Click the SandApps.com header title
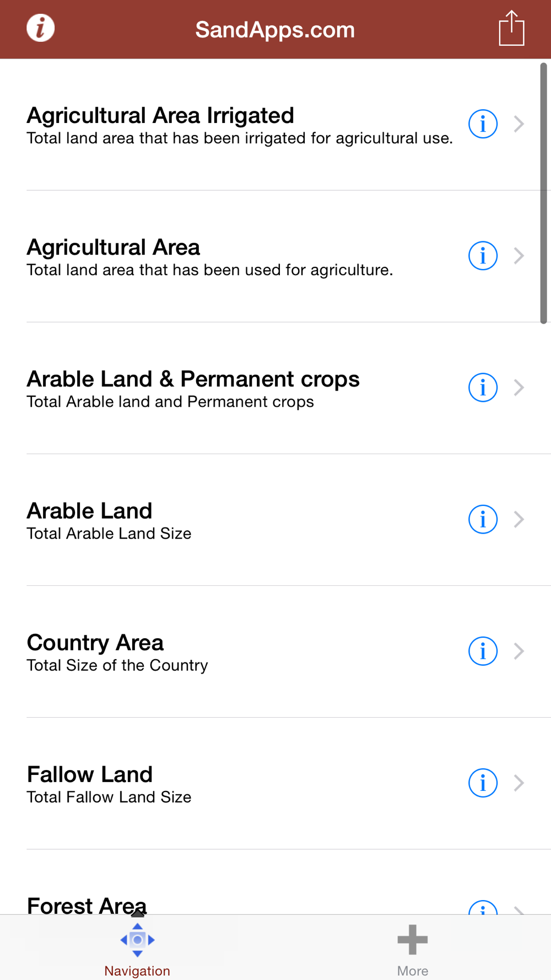 275,30
